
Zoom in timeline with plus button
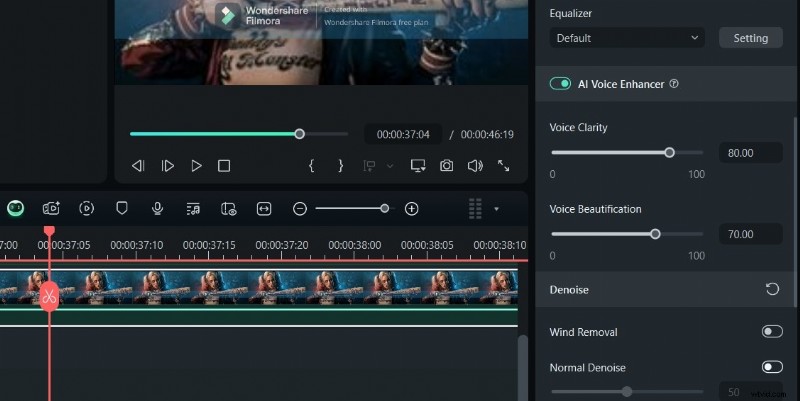click(411, 209)
